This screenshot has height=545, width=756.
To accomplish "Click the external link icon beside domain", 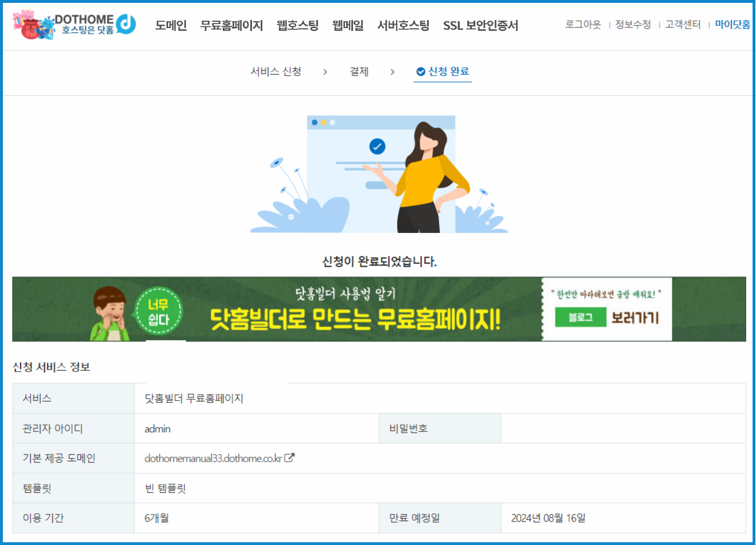I will point(289,458).
